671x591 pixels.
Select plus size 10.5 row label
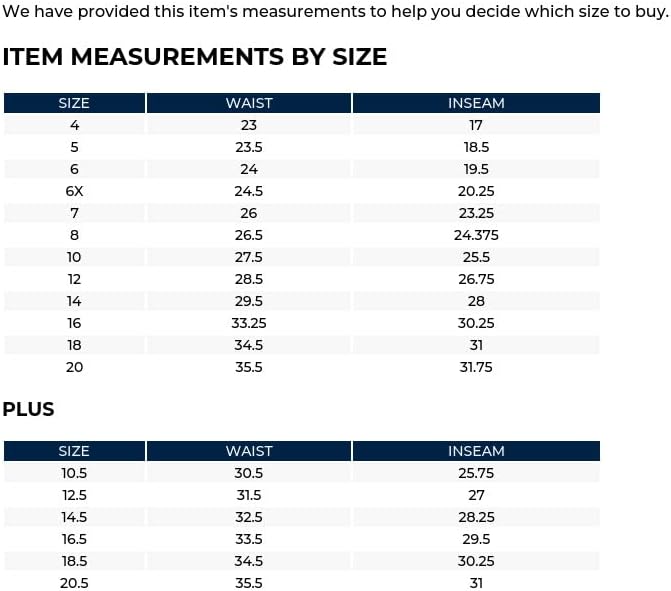pyautogui.click(x=74, y=473)
